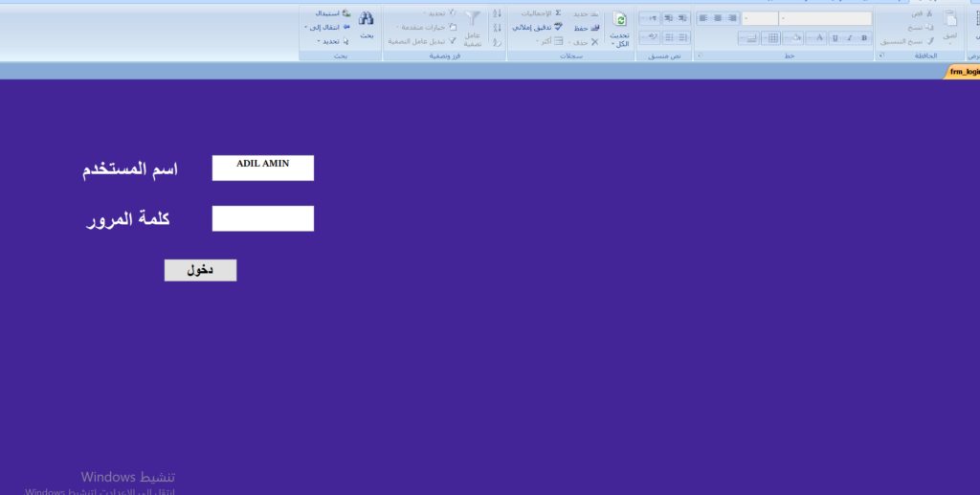Switch to the frm_login document tab
The height and width of the screenshot is (495, 980).
coord(963,72)
